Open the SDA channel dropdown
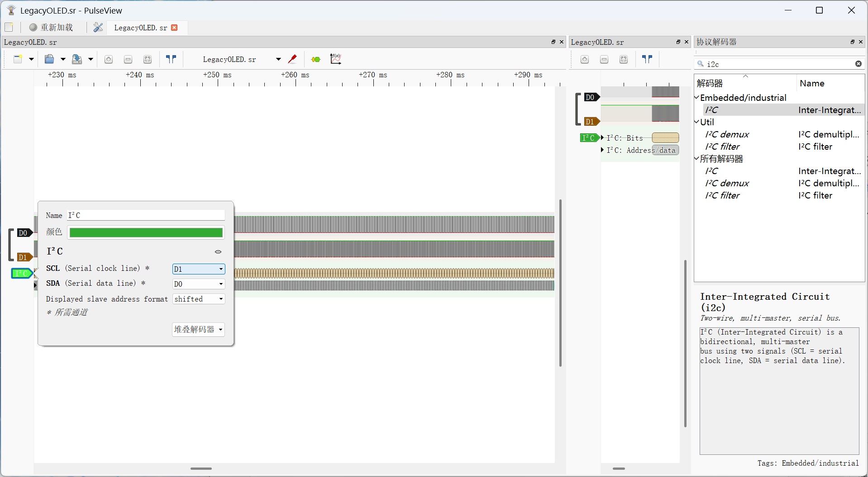This screenshot has width=868, height=477. 199,284
